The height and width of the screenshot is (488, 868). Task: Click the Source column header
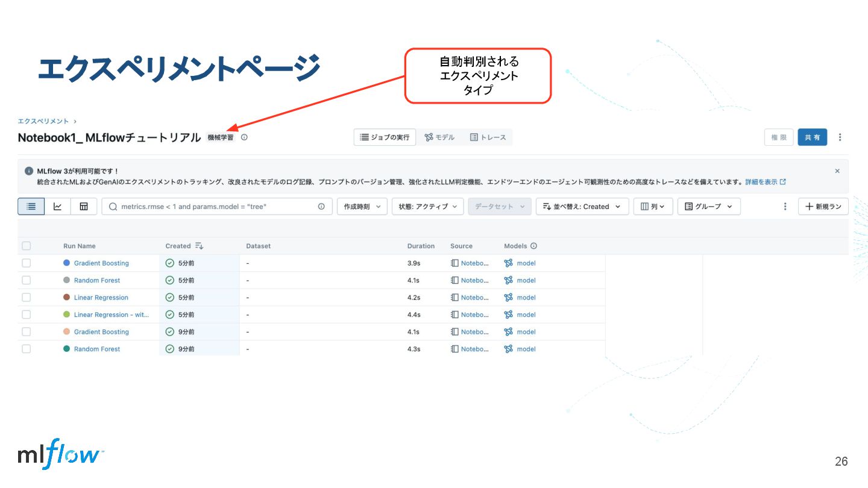click(461, 246)
